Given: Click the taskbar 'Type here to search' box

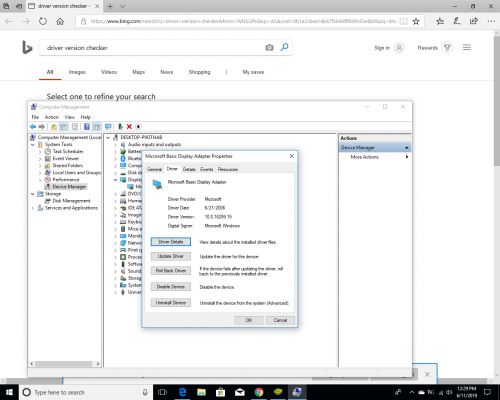Looking at the screenshot, I should 86,392.
